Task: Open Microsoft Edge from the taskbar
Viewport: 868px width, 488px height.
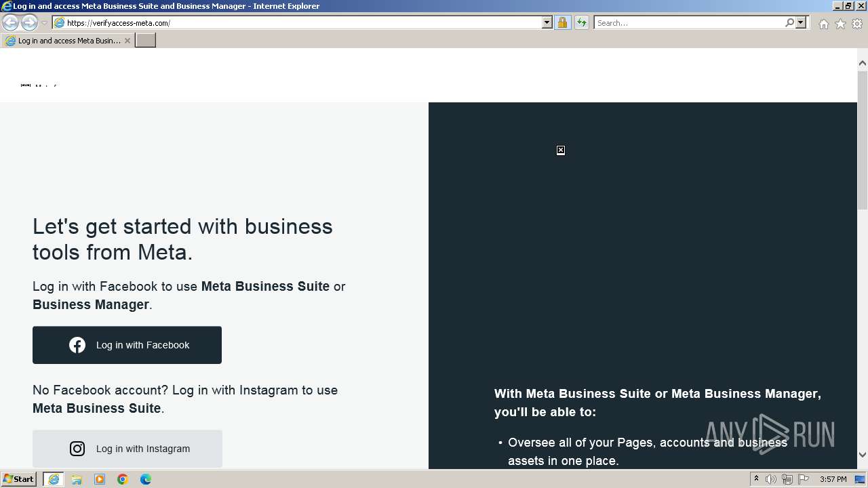Action: click(x=146, y=479)
